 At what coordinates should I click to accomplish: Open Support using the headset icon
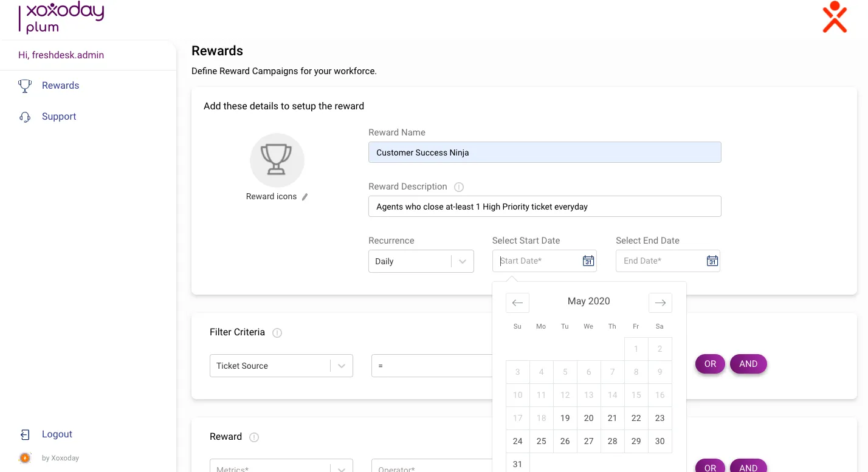coord(24,116)
